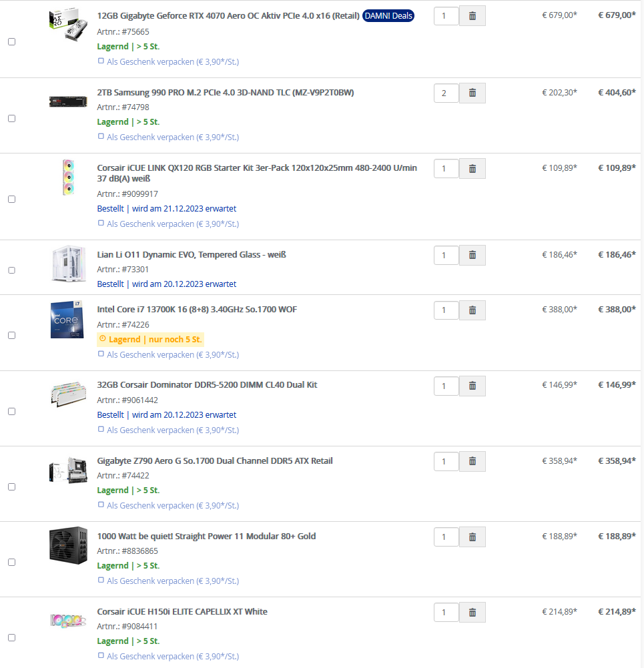The height and width of the screenshot is (668, 644).
Task: Click the Samsung 990 PRO SSD thumbnail
Action: click(x=68, y=101)
